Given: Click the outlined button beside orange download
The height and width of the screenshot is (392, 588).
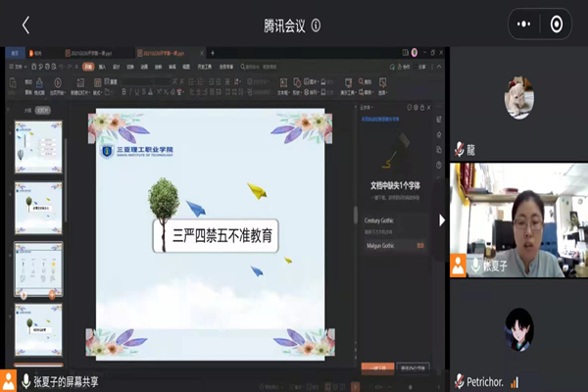Looking at the screenshot, I should pos(413,367).
